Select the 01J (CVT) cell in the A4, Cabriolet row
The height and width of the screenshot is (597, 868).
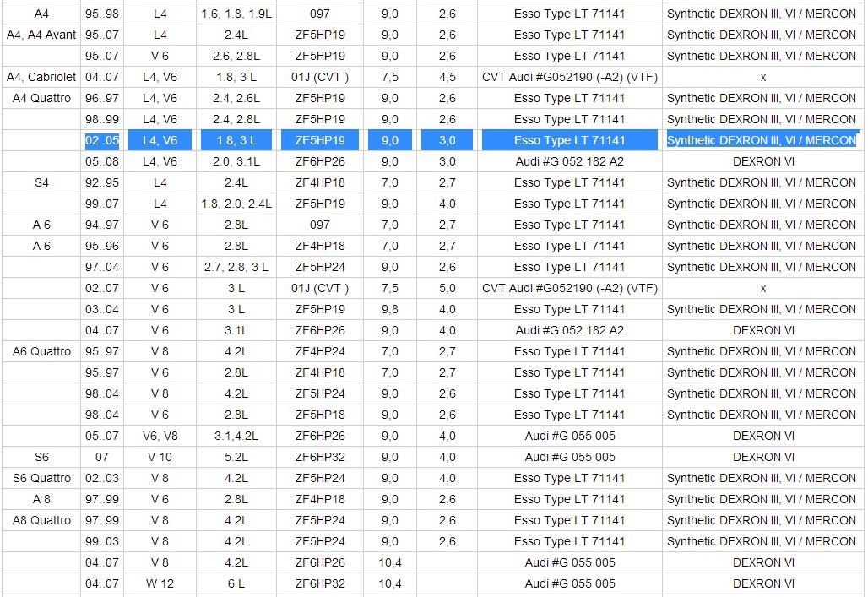click(x=320, y=77)
